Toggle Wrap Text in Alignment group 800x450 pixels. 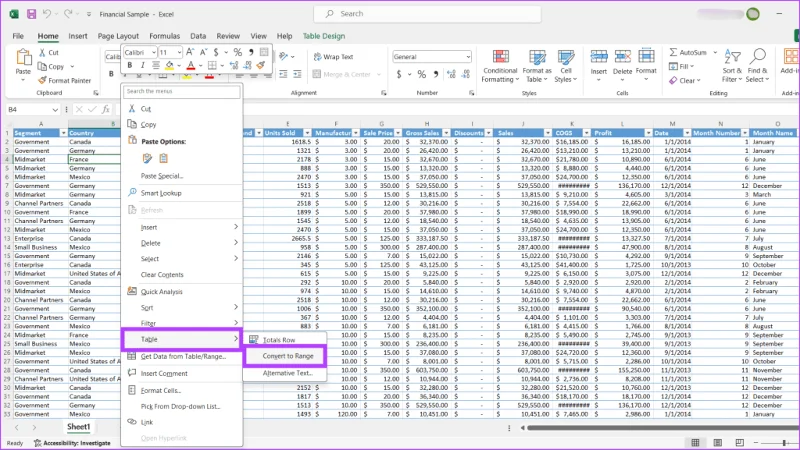[333, 57]
